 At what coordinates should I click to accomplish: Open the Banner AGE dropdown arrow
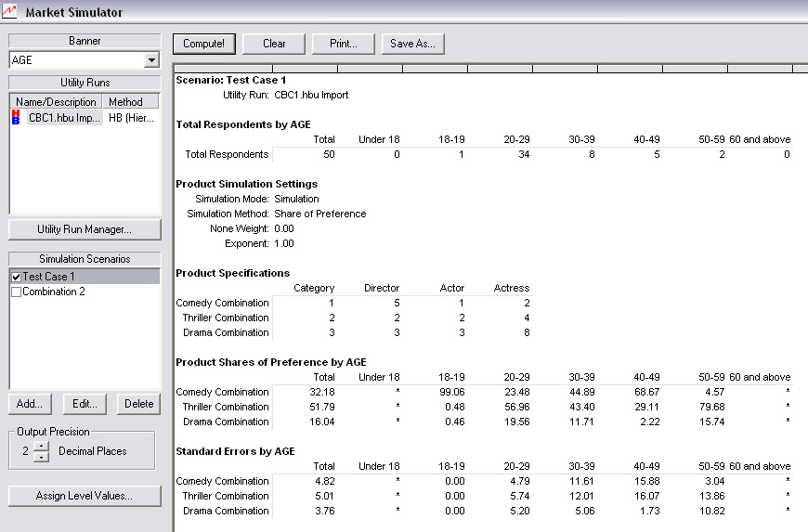151,60
